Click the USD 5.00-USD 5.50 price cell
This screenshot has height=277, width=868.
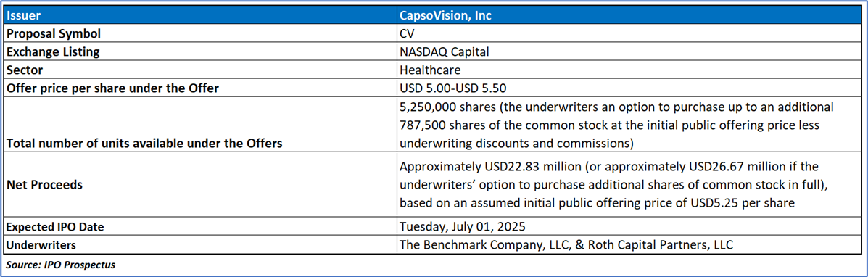point(631,88)
